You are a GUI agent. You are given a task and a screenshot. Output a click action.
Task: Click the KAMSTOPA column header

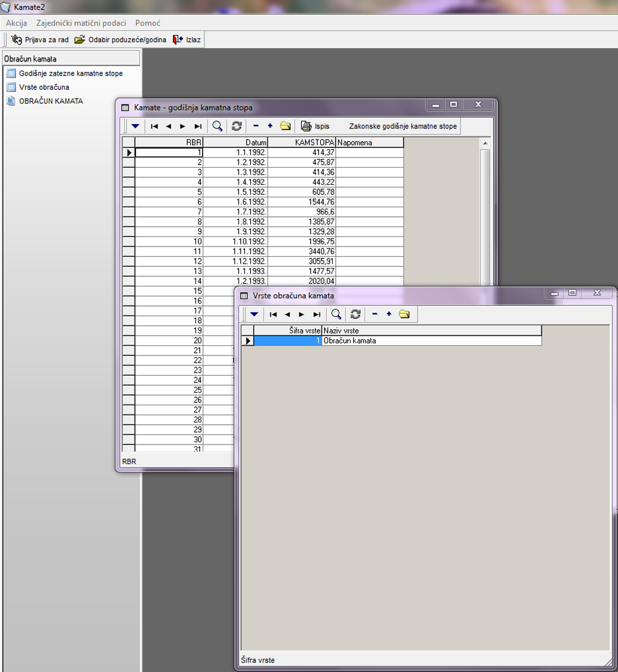tap(302, 142)
